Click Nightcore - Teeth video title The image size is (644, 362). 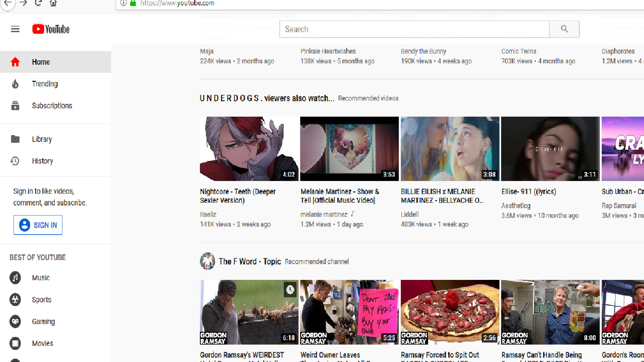point(238,196)
